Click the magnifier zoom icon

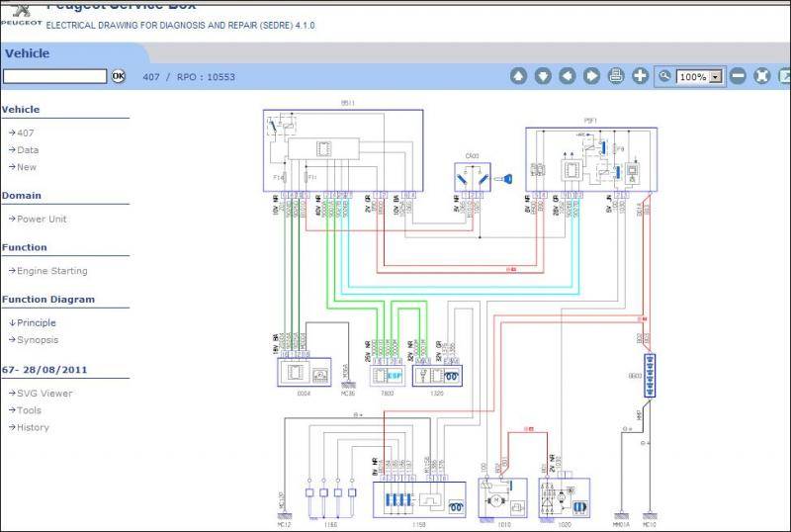pos(665,76)
